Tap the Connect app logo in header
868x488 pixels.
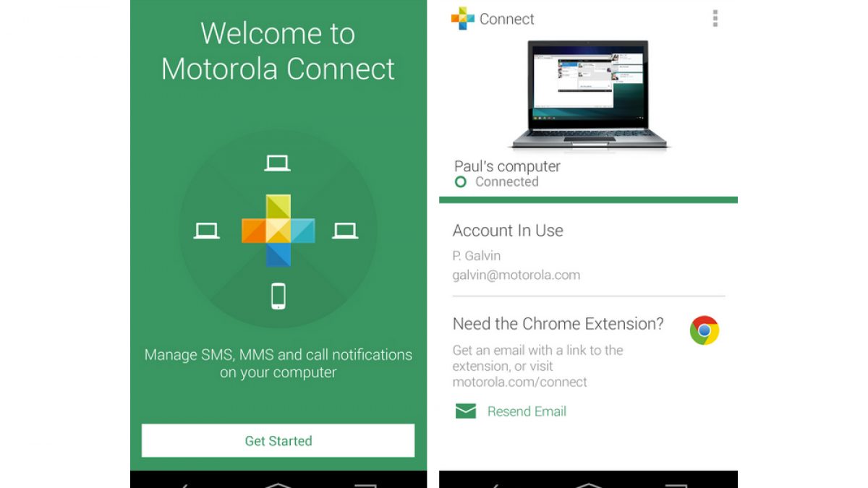463,19
